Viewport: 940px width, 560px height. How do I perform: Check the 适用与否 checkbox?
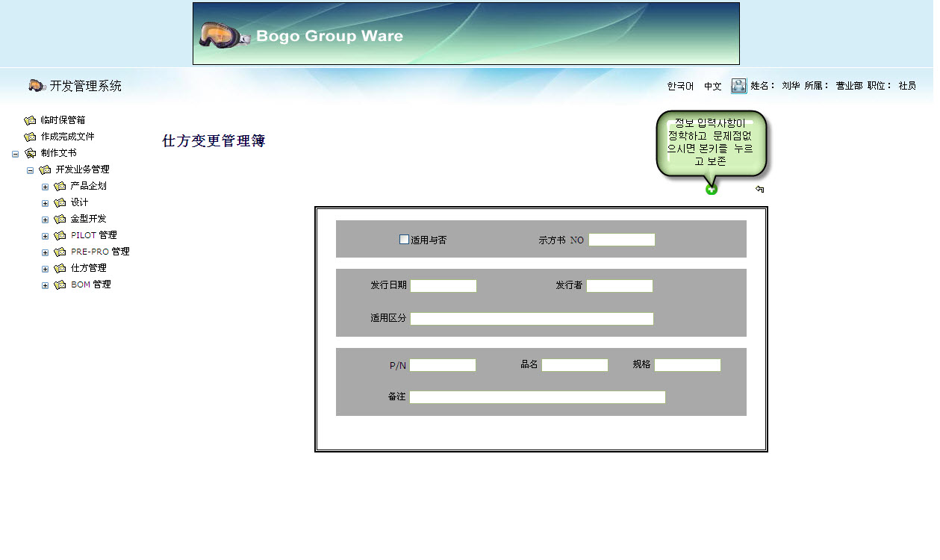pos(404,240)
